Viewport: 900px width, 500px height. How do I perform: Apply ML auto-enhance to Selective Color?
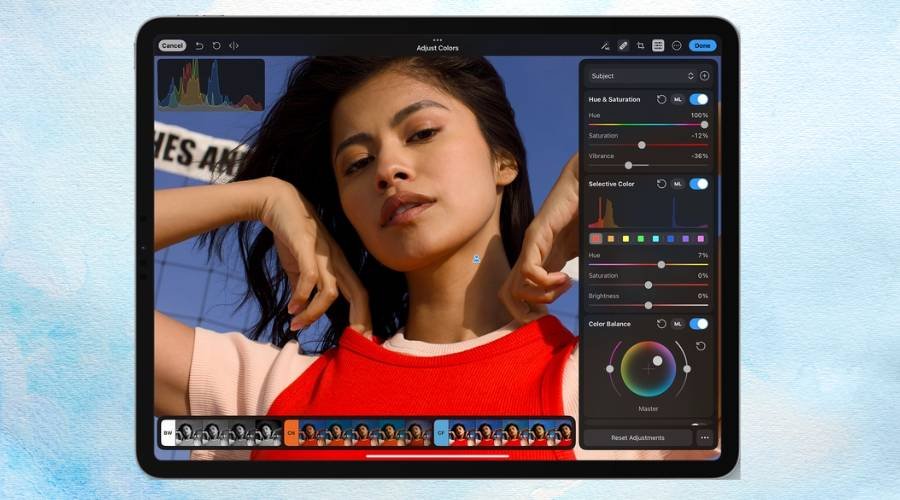tap(677, 184)
